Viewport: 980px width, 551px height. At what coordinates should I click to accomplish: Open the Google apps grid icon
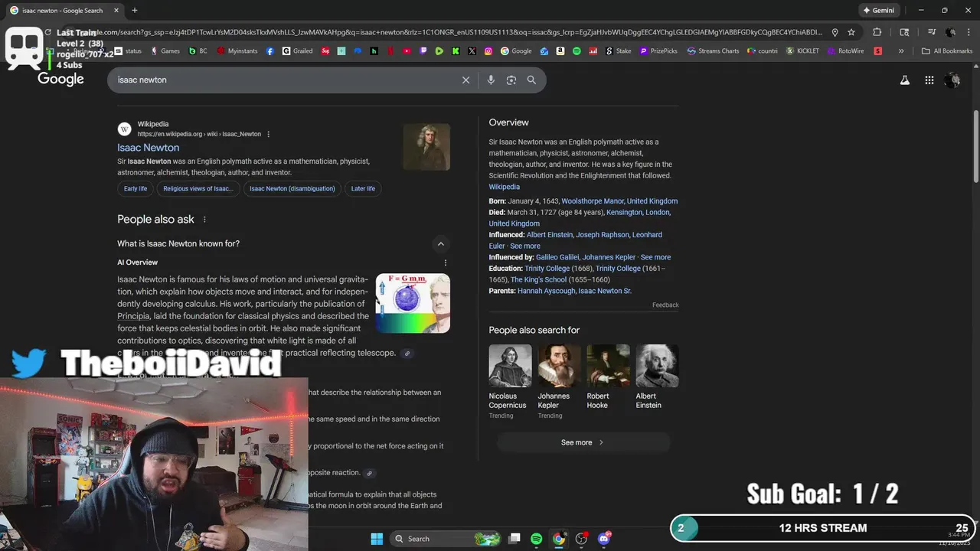coord(929,80)
